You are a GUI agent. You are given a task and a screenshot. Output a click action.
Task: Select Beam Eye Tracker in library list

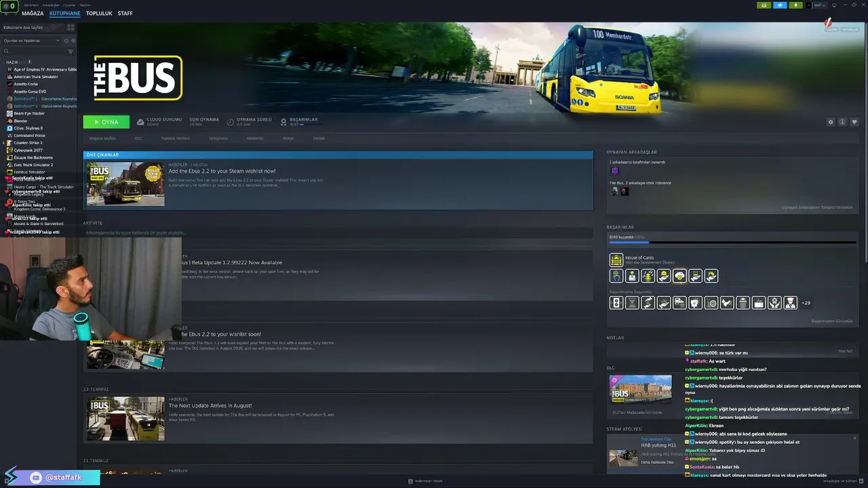click(x=26, y=113)
